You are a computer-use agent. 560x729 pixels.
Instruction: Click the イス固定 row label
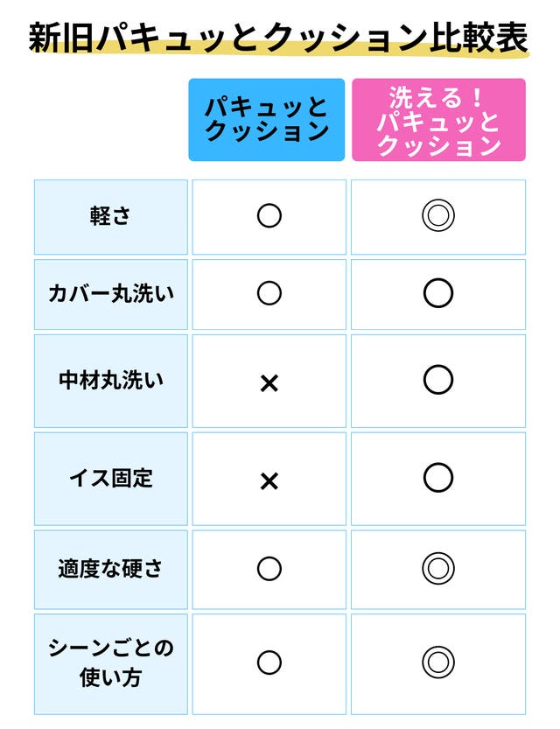point(110,478)
